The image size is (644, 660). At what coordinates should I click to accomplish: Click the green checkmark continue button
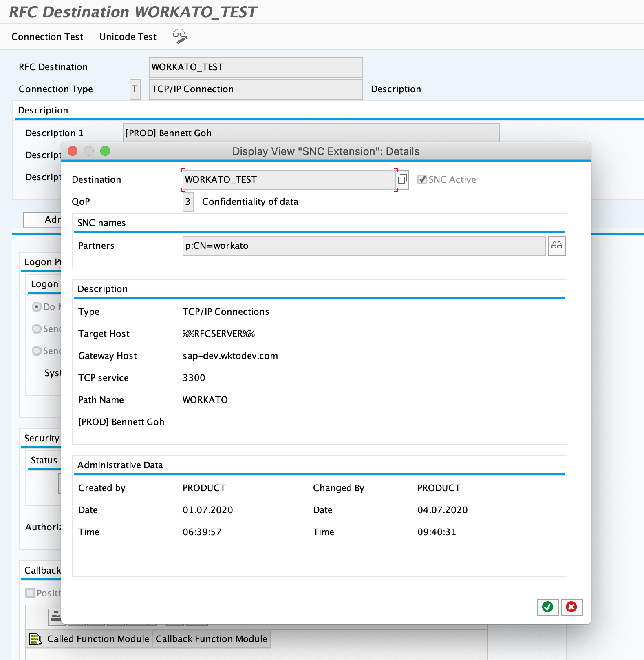(548, 607)
